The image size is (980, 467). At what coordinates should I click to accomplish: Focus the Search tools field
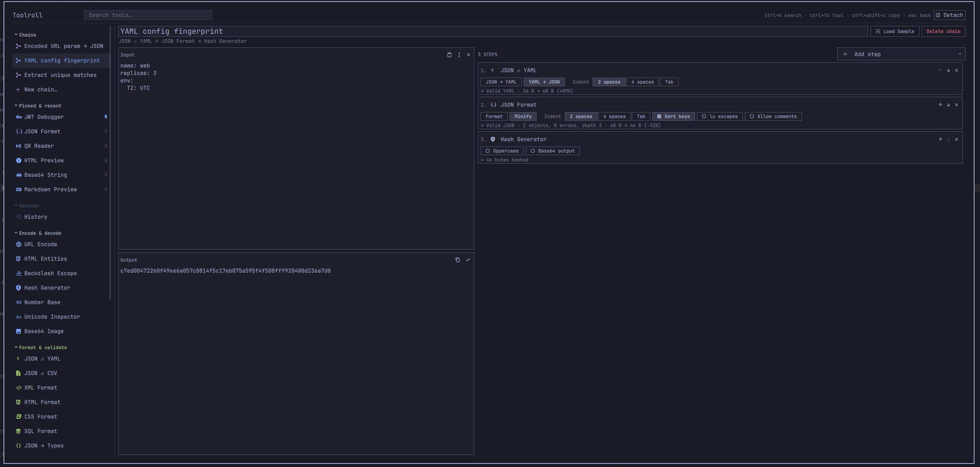pyautogui.click(x=148, y=15)
